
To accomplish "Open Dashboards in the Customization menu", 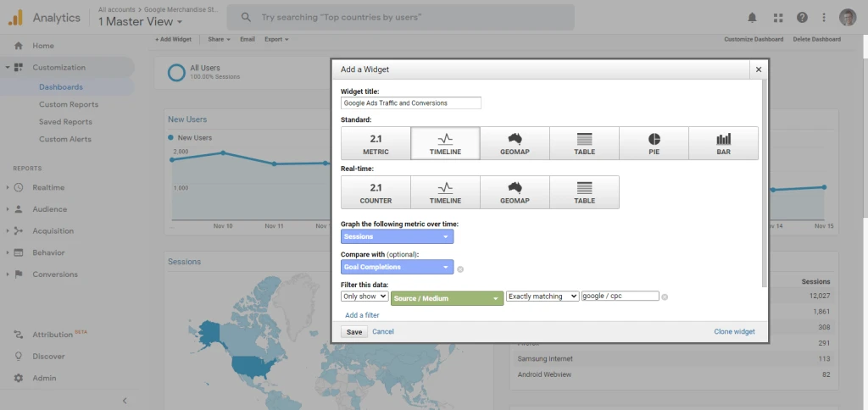I will (61, 86).
